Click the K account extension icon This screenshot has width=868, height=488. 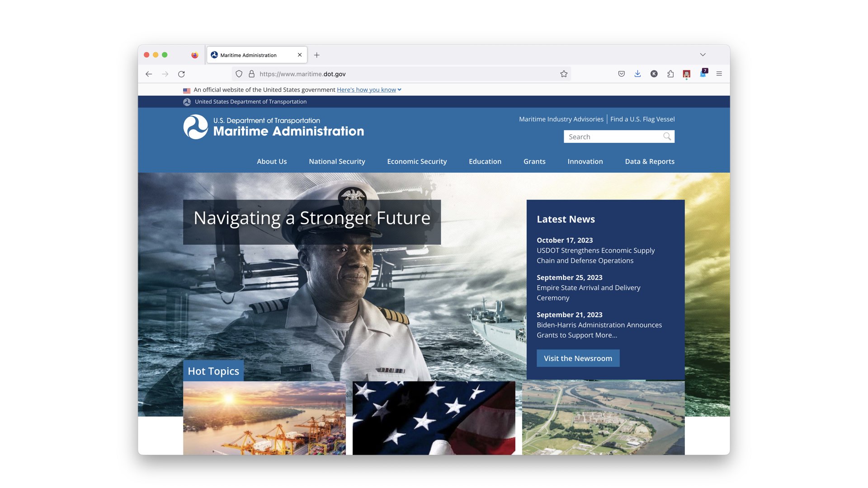click(x=654, y=74)
